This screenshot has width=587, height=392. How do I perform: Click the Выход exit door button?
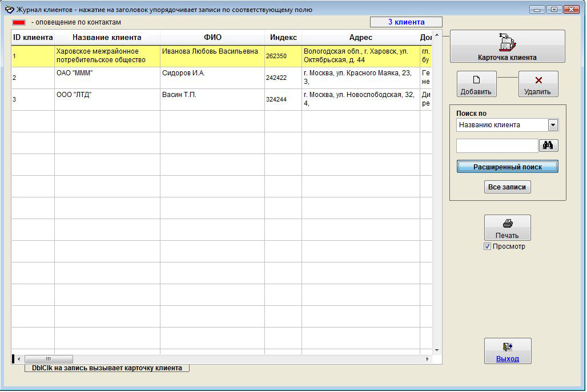(x=507, y=350)
